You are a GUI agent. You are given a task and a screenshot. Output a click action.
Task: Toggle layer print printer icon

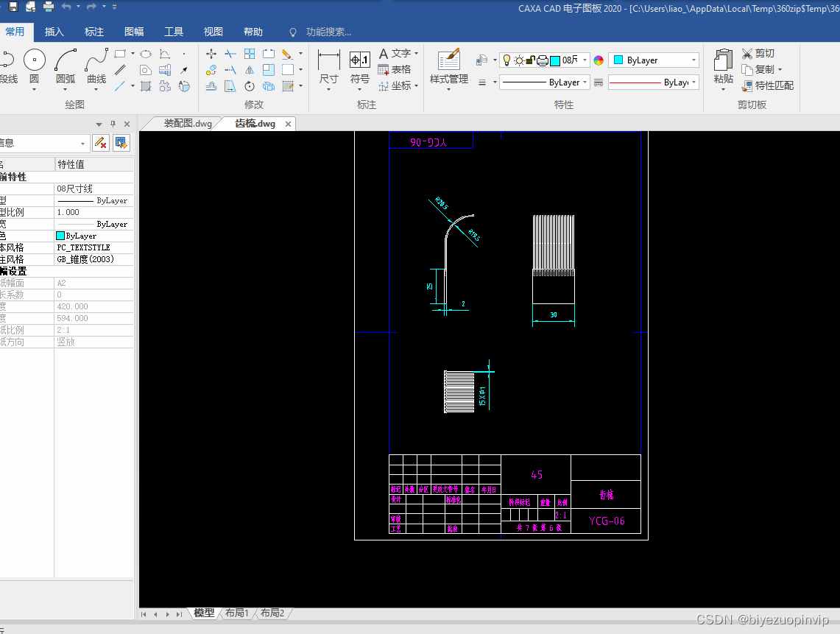[542, 60]
